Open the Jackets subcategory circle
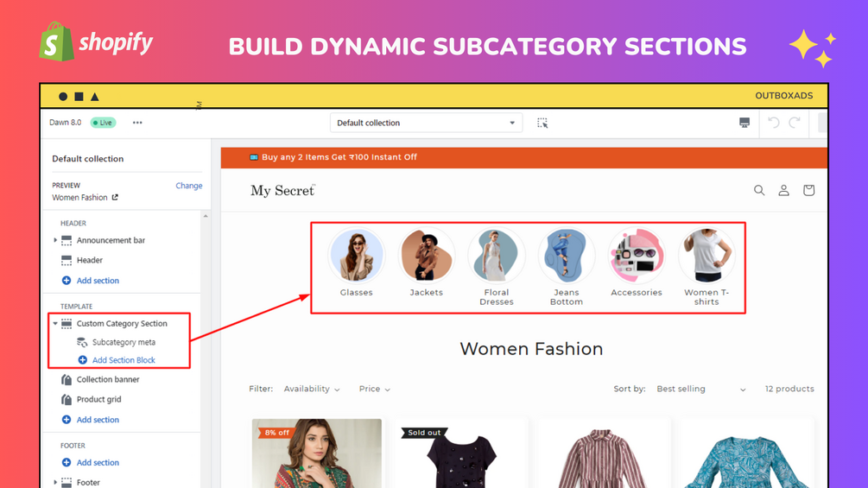 427,256
